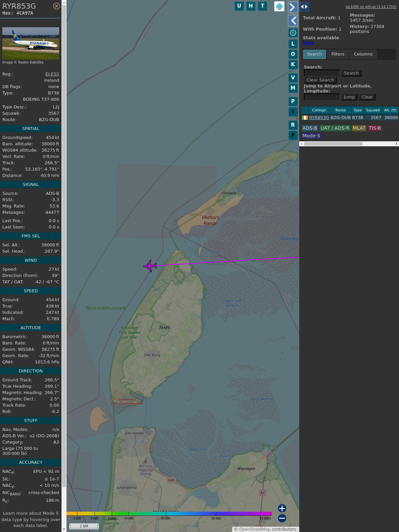
Task: Open the EI-ESS registration link
Action: coord(52,74)
